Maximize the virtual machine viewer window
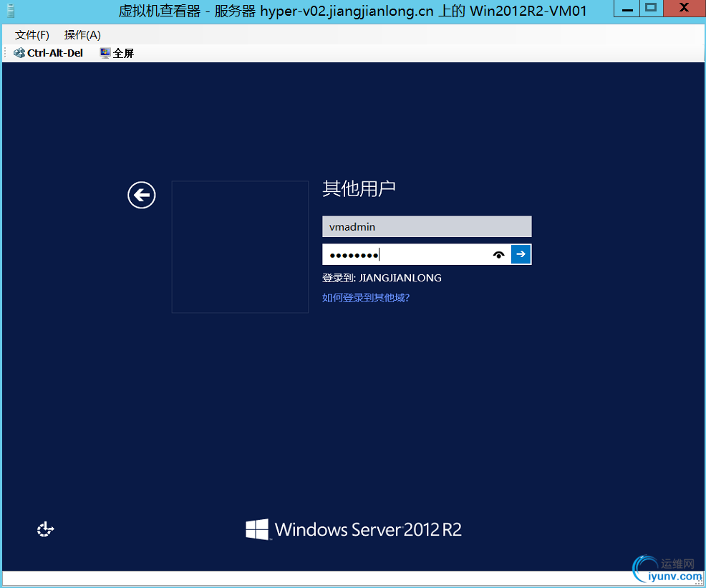 (651, 9)
